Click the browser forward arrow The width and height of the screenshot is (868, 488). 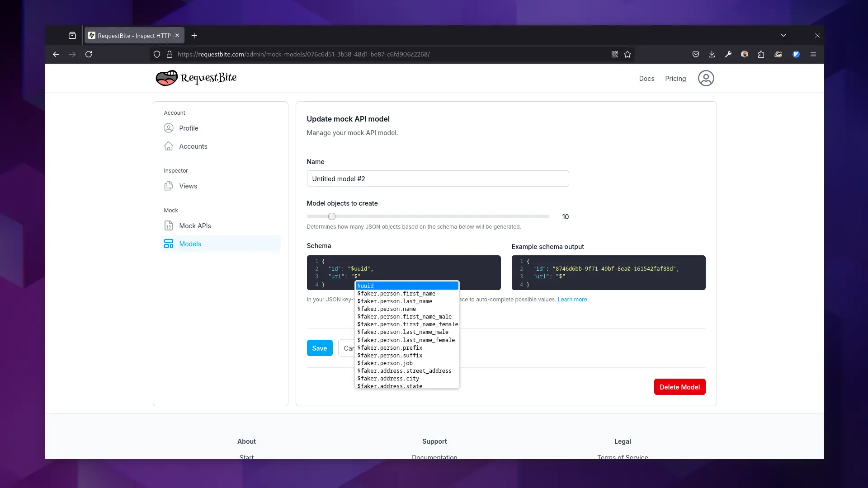click(x=72, y=54)
